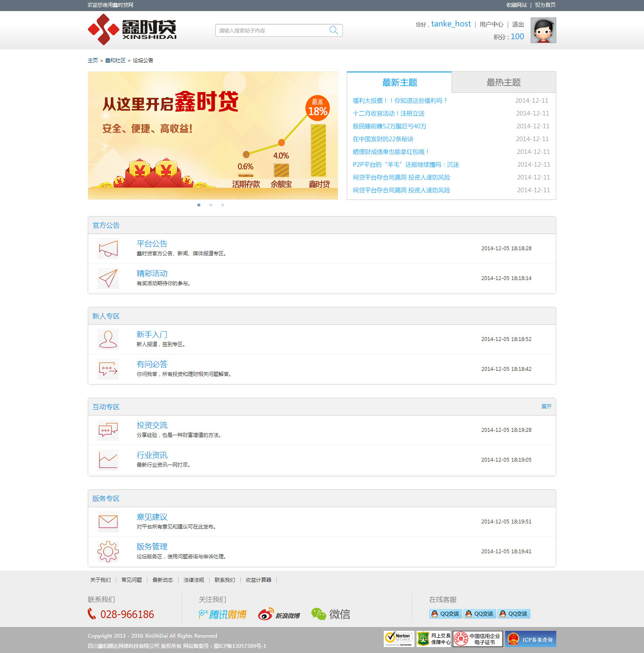
Task: Click the user avatar thumbnail
Action: [x=543, y=30]
